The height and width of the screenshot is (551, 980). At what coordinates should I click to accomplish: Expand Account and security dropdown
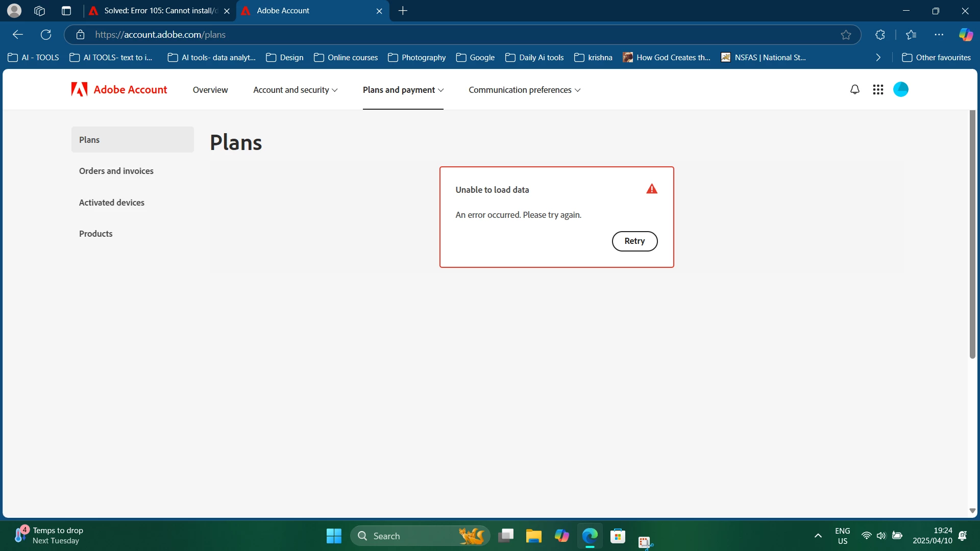(x=295, y=90)
